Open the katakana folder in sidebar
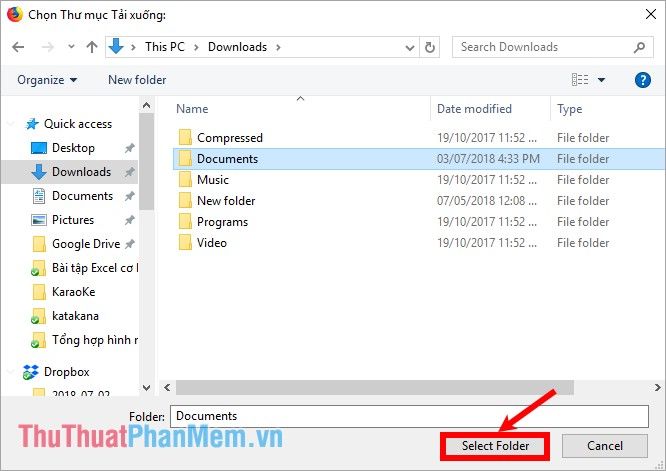The image size is (666, 471). [x=75, y=316]
